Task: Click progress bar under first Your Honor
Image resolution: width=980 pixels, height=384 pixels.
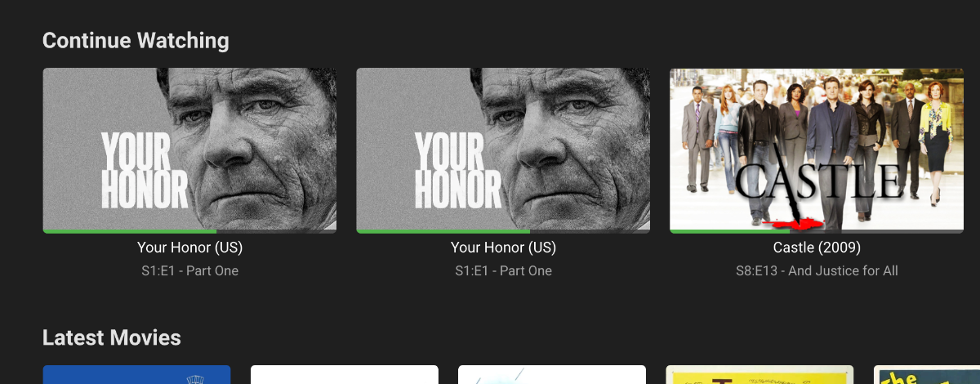Action: (x=189, y=231)
